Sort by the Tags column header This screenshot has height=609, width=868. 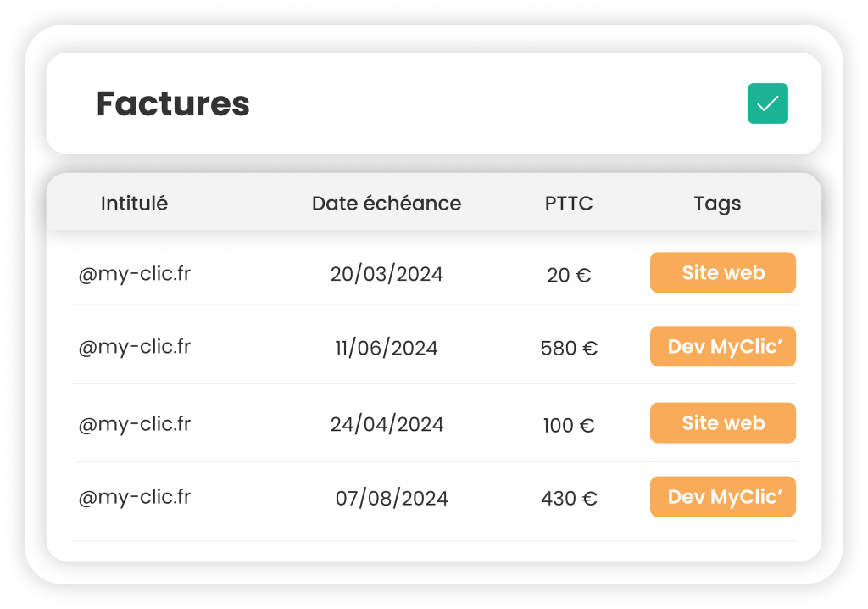point(717,203)
